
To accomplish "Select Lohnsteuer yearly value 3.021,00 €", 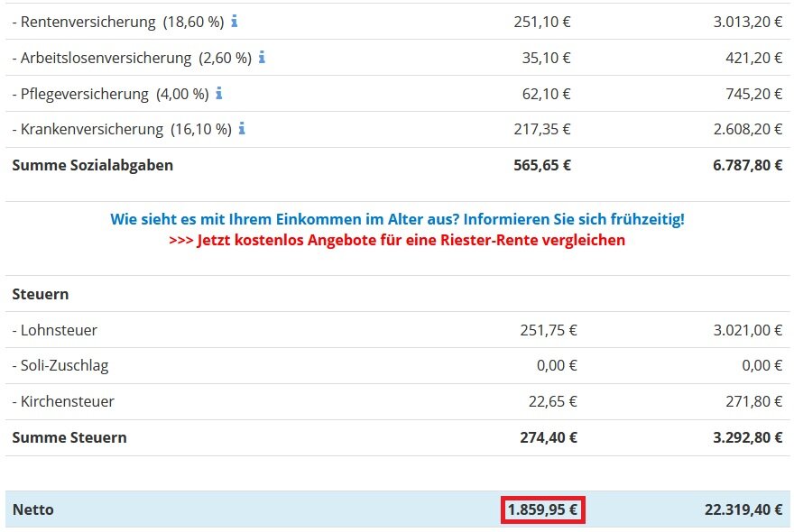I will click(x=747, y=330).
